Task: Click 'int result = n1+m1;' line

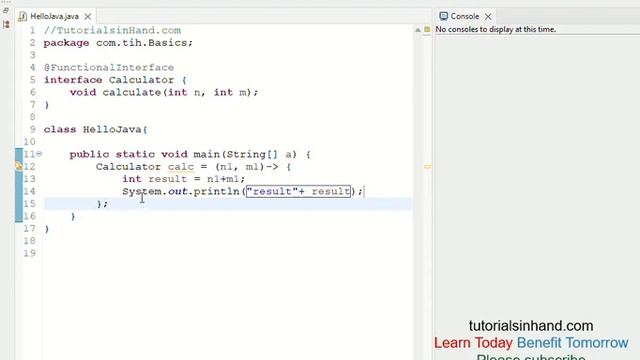Action: coord(183,179)
